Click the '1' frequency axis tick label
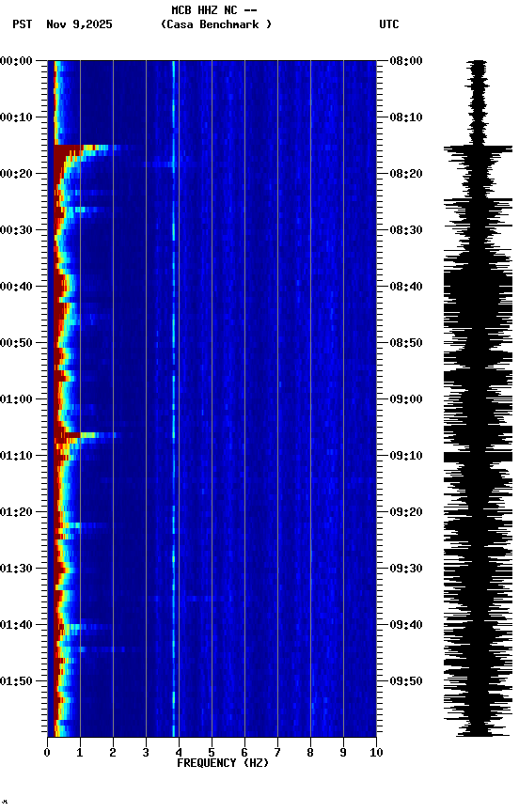Image resolution: width=519 pixels, height=812 pixels. (80, 753)
